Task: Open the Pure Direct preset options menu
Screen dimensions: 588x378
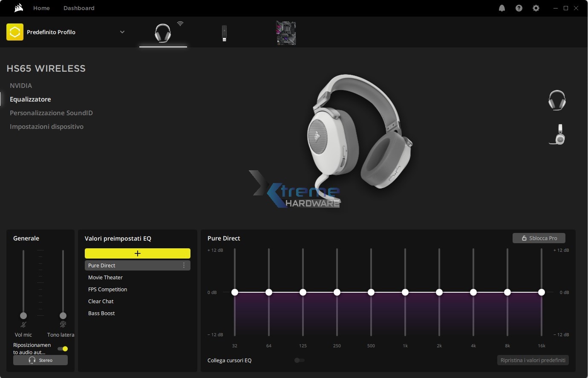Action: point(184,265)
